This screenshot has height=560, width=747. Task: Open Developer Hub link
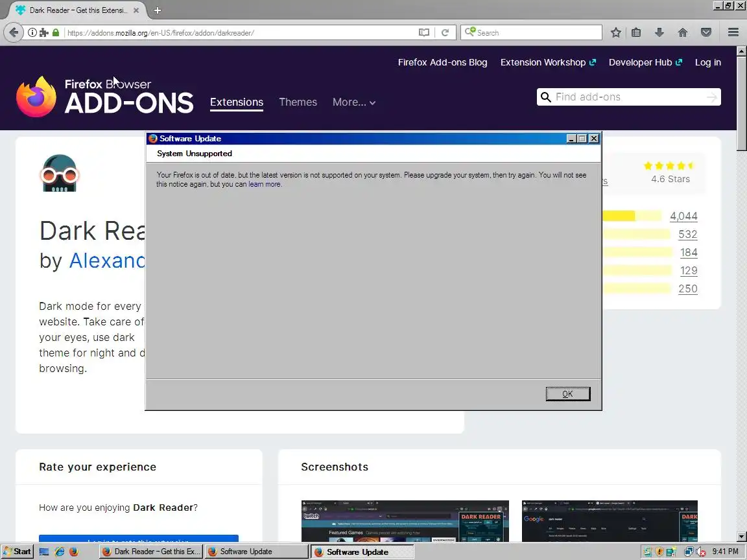point(645,62)
